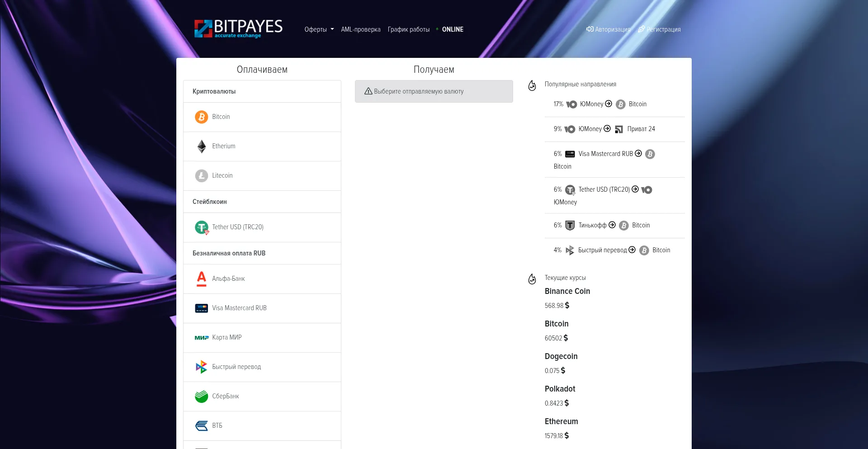Open the AML-проверка page
868x449 pixels.
click(x=361, y=29)
